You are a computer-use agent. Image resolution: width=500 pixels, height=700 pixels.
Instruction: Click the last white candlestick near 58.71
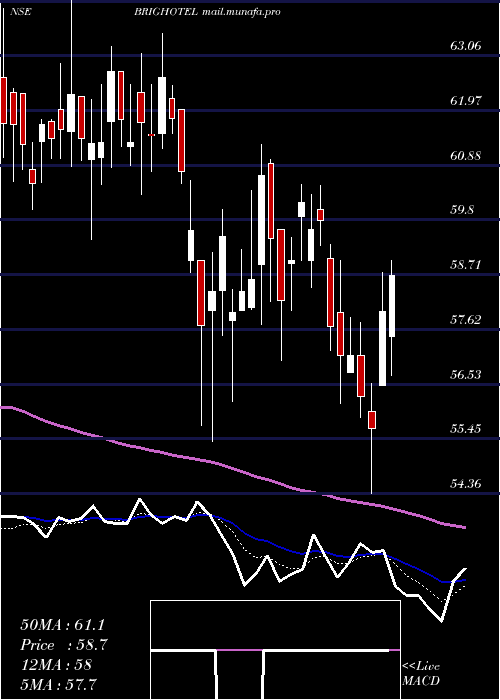(392, 306)
